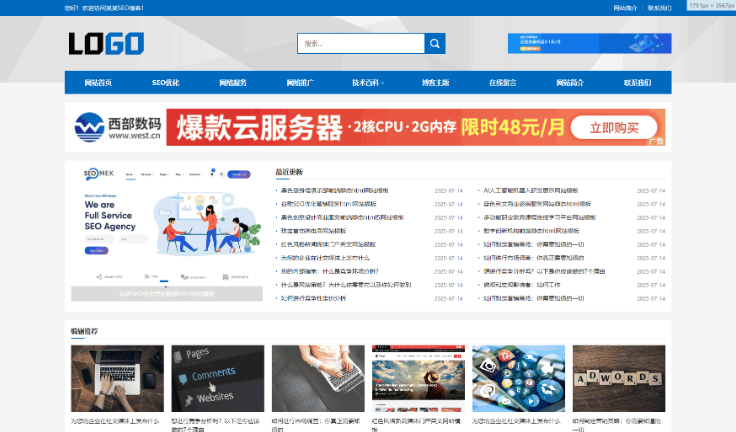
Task: Click the 西部数码 west.cn logo
Action: click(118, 128)
